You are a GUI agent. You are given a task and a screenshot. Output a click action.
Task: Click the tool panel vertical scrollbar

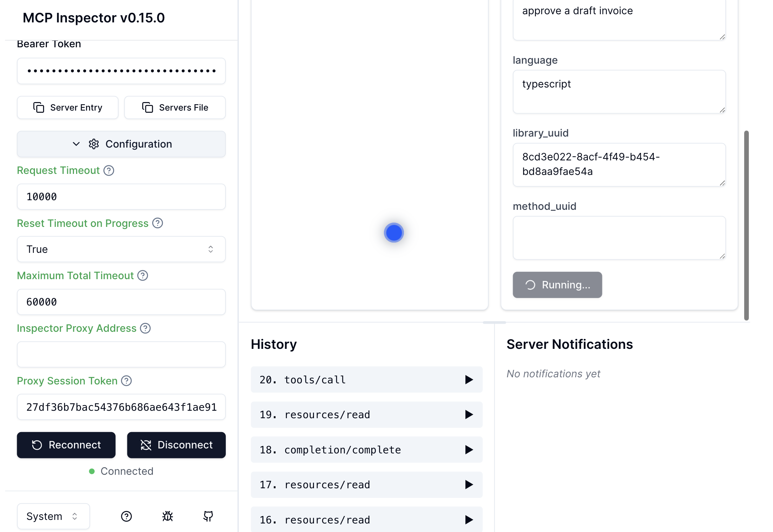pos(746,225)
